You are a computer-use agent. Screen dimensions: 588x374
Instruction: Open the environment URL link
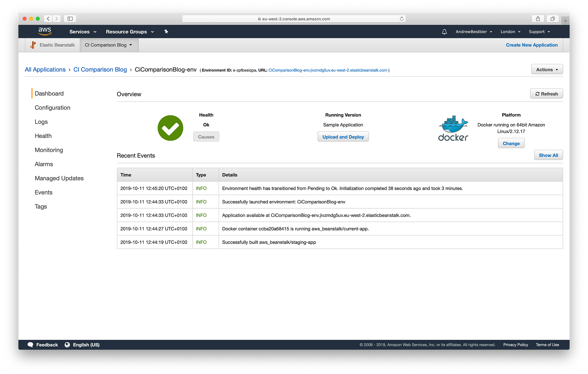click(x=328, y=70)
